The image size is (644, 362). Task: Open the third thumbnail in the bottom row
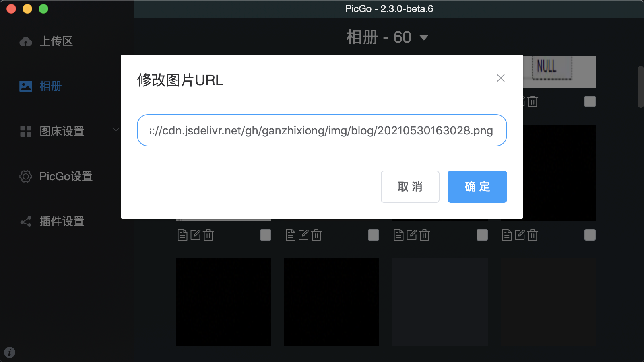(440, 302)
